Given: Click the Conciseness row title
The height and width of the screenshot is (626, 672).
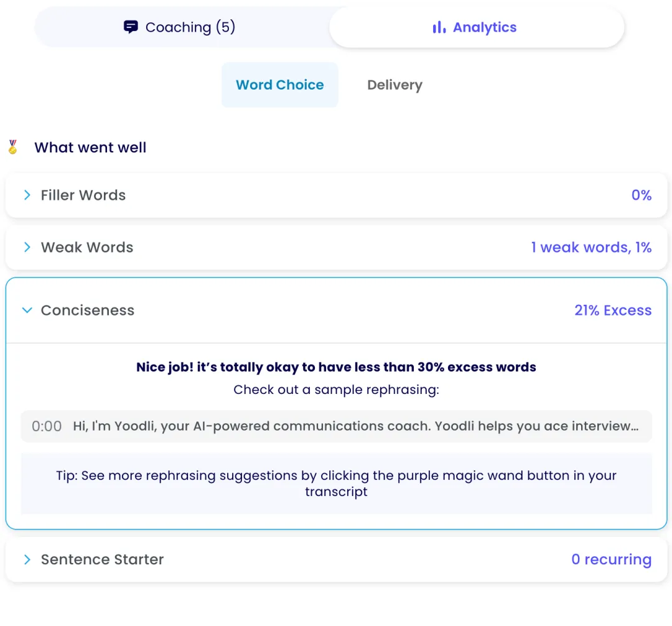Looking at the screenshot, I should pyautogui.click(x=88, y=311).
